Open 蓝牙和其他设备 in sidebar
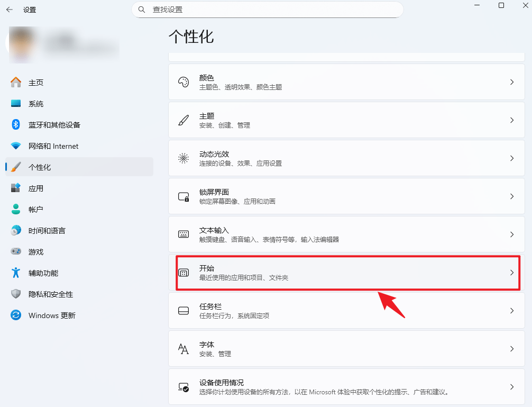Screen dimensions: 532x407 coord(54,125)
